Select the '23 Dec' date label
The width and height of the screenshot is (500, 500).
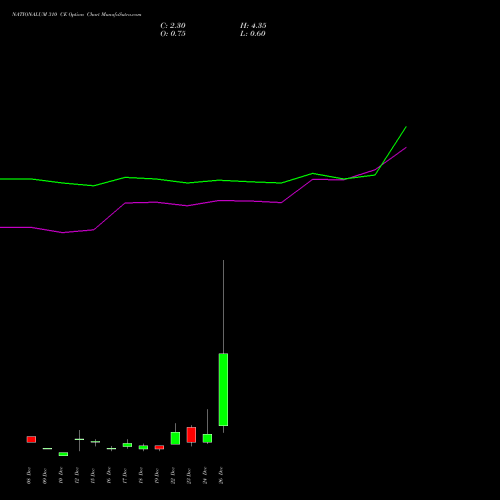(x=189, y=476)
